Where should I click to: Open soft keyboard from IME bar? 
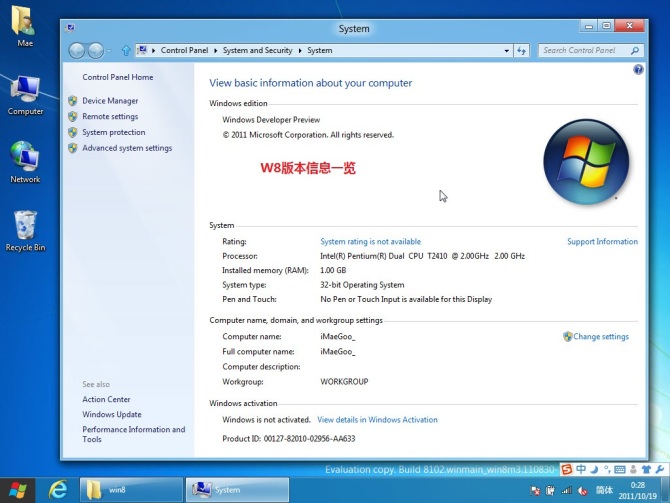coord(620,470)
